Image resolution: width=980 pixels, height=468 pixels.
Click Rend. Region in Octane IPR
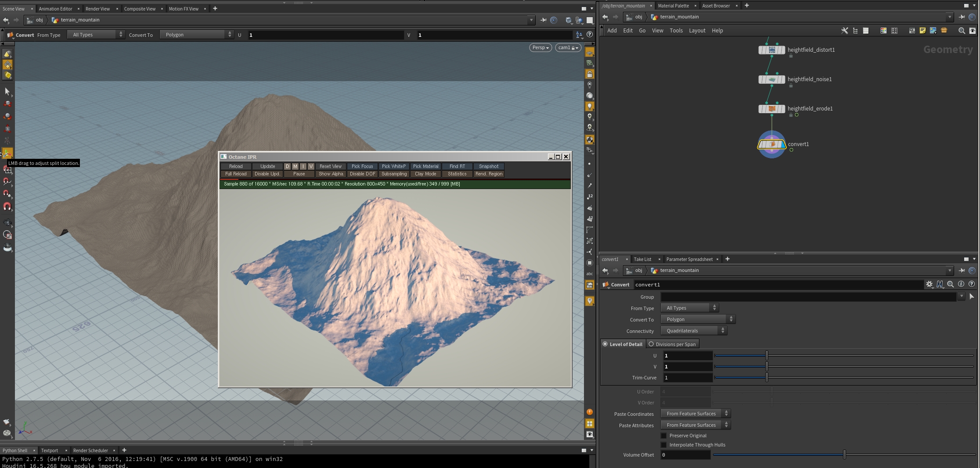(489, 174)
